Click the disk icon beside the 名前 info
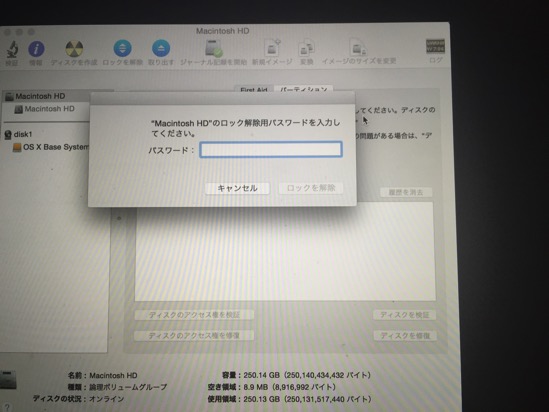Screen dimensions: 549x412 click(8, 380)
